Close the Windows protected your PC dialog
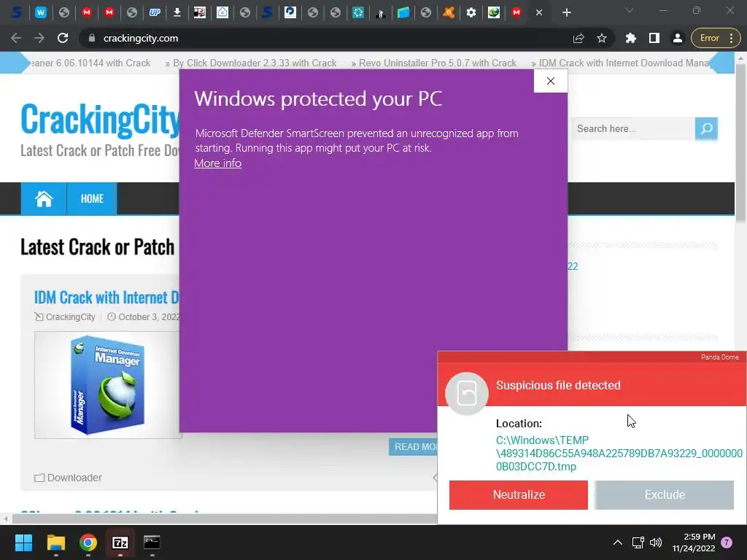747x560 pixels. click(x=550, y=81)
